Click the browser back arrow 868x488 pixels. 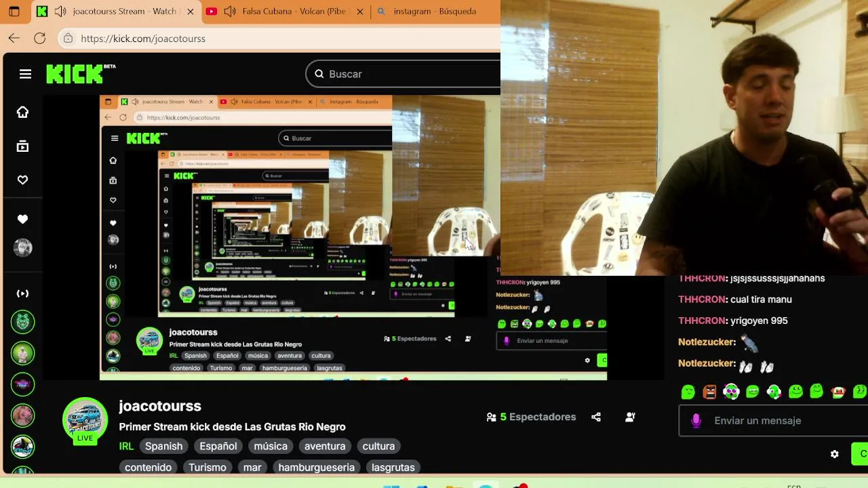[x=14, y=39]
